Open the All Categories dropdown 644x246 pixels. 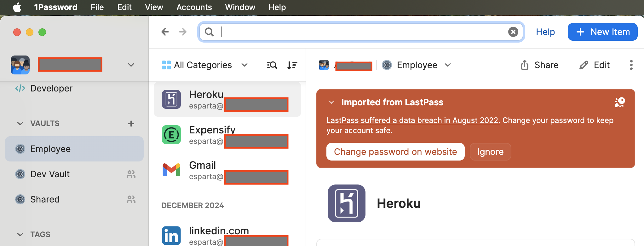tap(205, 65)
